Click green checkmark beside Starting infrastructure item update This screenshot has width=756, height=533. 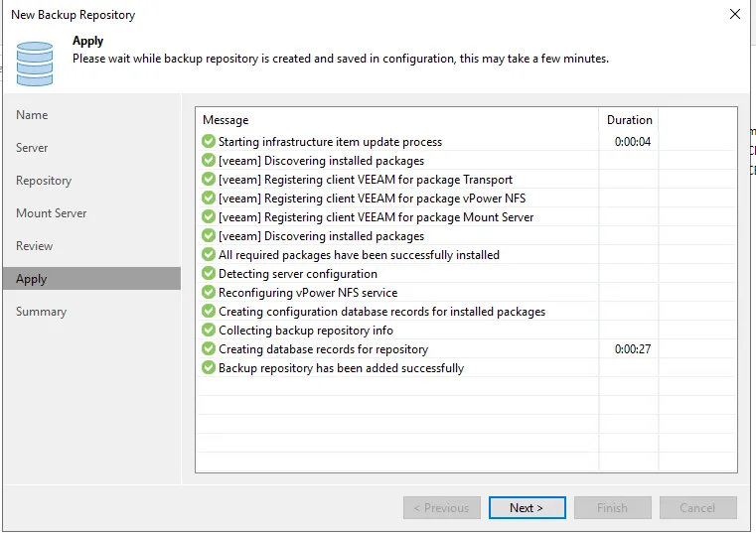[x=209, y=142]
